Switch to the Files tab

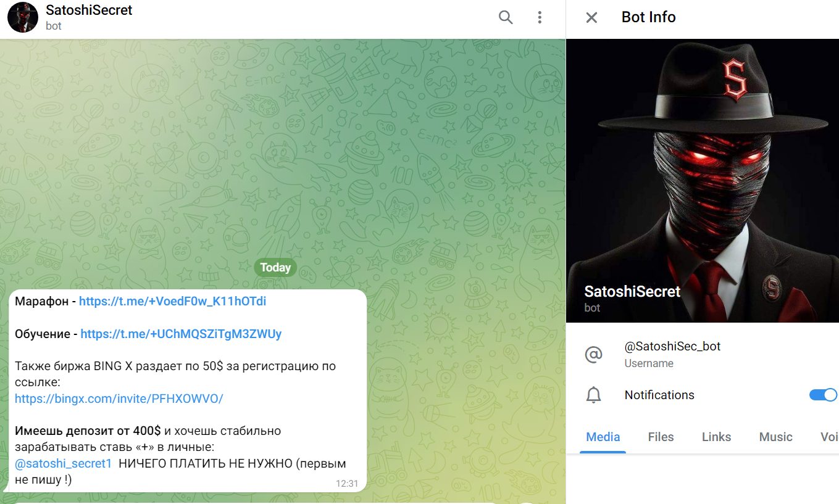661,437
